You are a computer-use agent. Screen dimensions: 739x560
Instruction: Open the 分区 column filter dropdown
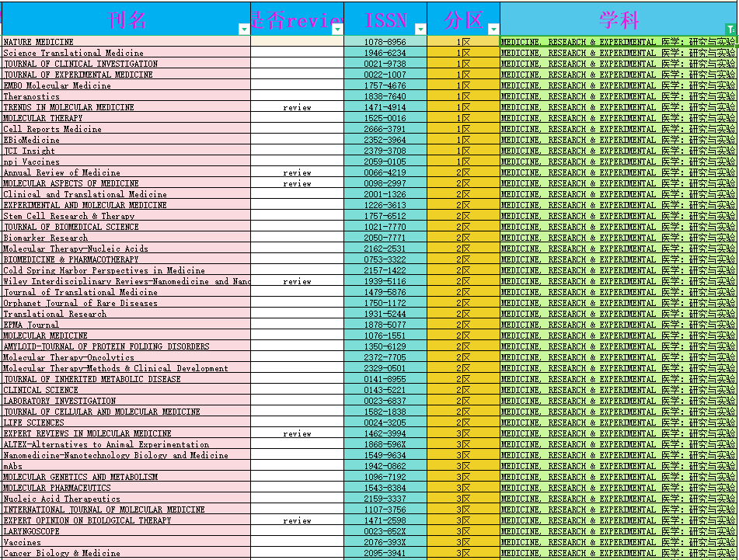tap(493, 30)
